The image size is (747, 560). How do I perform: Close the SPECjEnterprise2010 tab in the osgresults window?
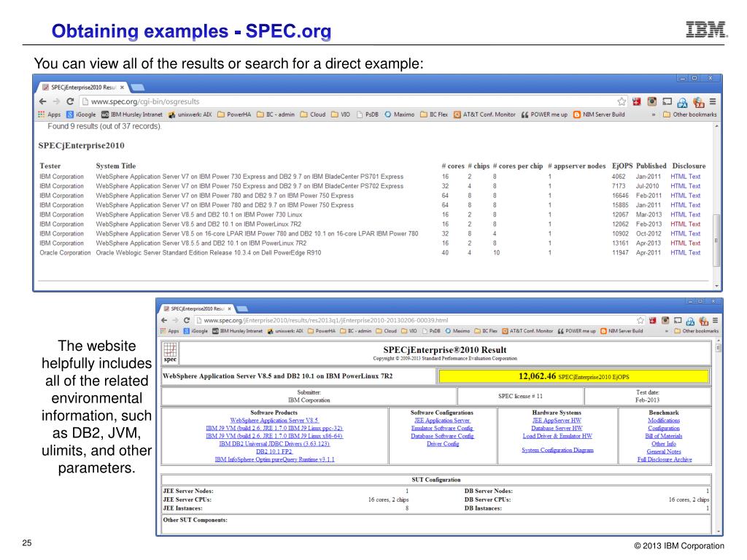pos(122,87)
